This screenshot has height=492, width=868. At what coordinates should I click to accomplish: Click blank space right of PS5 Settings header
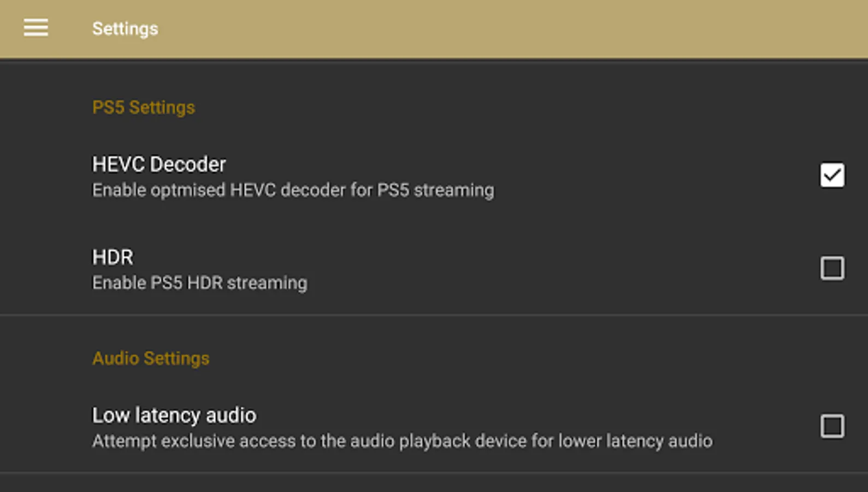pos(492,107)
